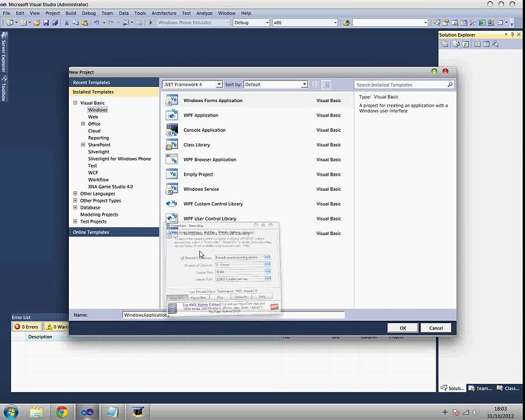Select the Online Templates section
This screenshot has height=420, width=525.
[114, 232]
